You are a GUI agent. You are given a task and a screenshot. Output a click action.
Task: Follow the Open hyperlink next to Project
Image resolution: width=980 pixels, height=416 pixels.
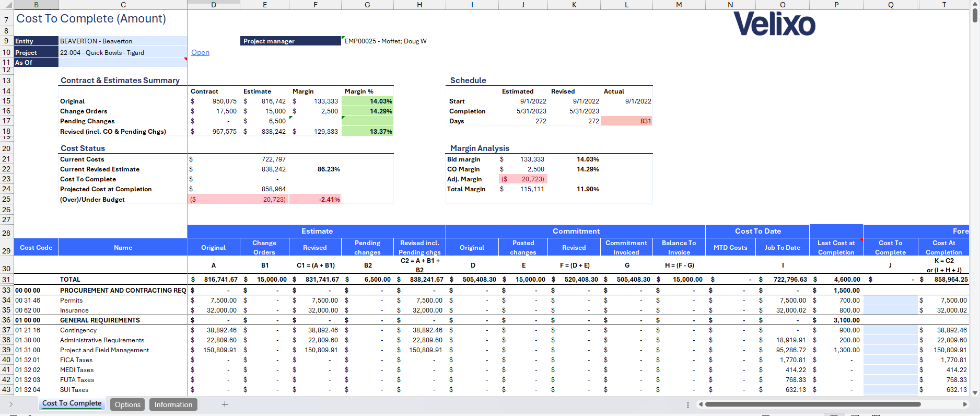(200, 52)
